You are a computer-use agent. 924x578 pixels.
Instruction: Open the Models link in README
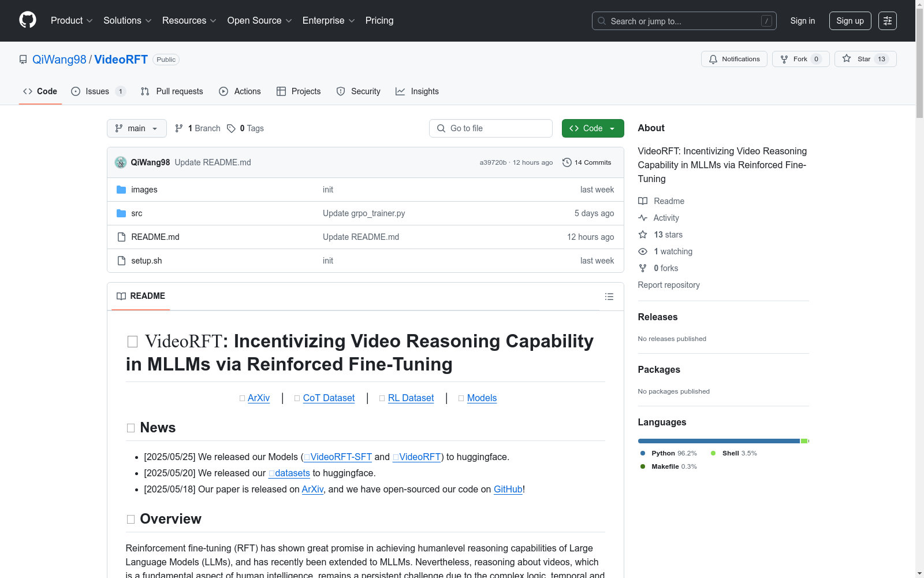[482, 398]
